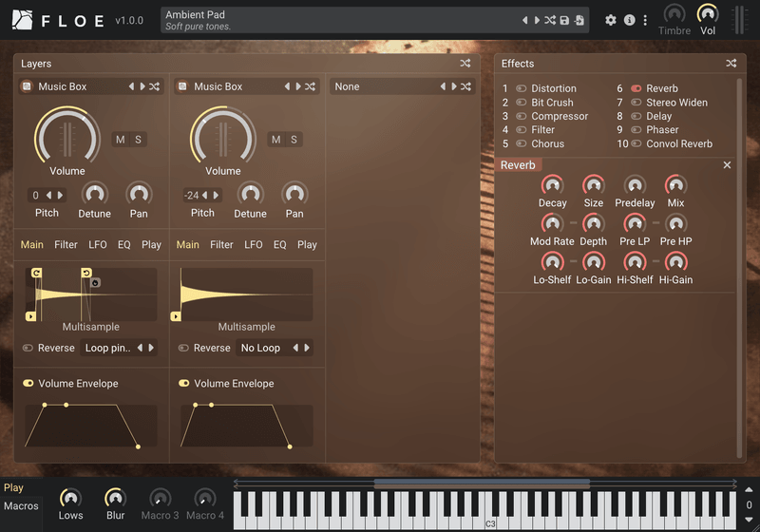Image resolution: width=760 pixels, height=532 pixels.
Task: Enable the Stereo Widen effect
Action: click(x=636, y=103)
